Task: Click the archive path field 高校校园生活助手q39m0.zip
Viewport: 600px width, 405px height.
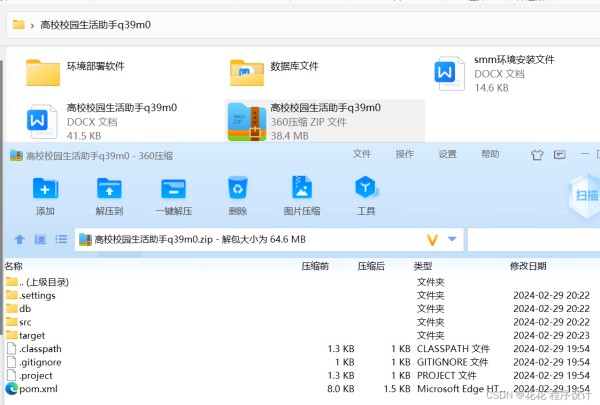Action: pos(269,240)
